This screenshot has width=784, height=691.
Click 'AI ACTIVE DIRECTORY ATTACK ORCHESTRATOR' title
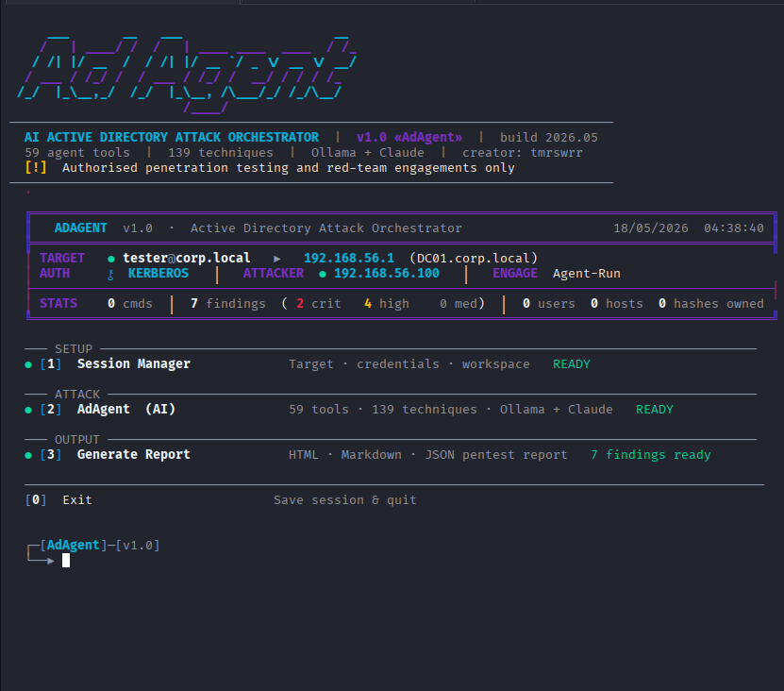coord(172,137)
